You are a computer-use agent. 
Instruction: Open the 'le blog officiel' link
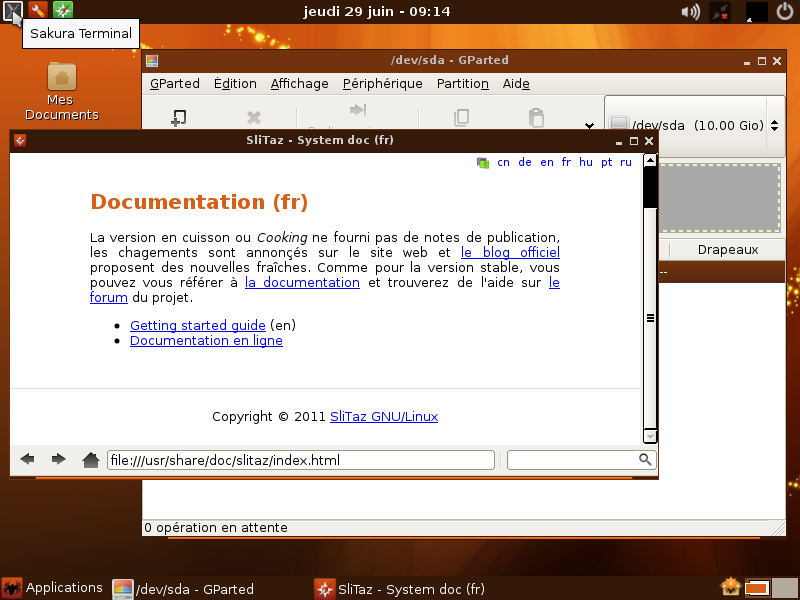[510, 253]
